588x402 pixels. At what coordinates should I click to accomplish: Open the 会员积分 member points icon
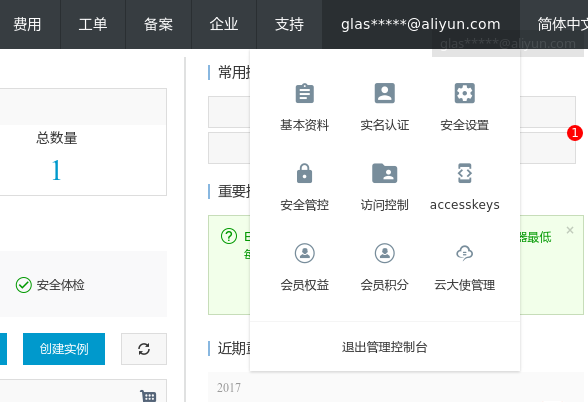(x=384, y=253)
